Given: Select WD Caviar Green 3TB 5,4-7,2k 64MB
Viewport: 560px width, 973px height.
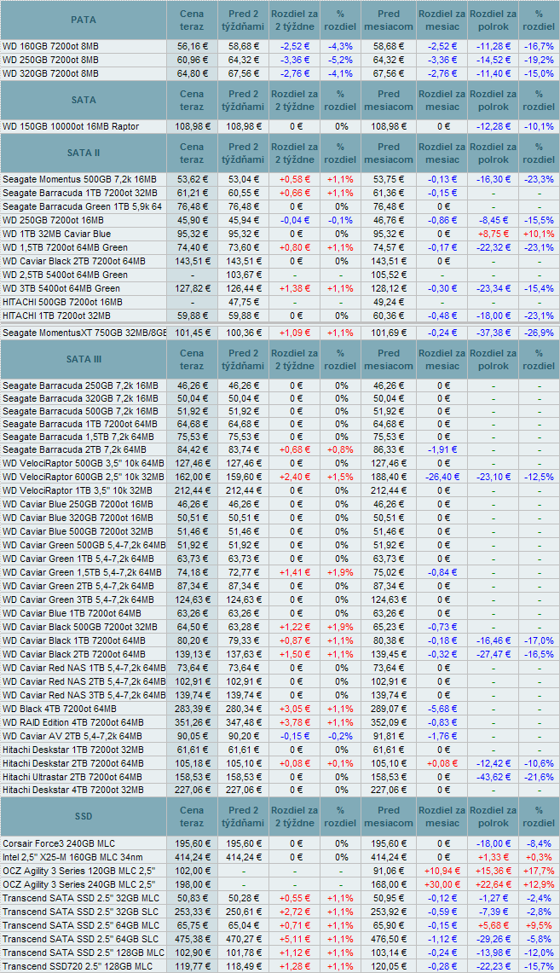Looking at the screenshot, I should 83,599.
